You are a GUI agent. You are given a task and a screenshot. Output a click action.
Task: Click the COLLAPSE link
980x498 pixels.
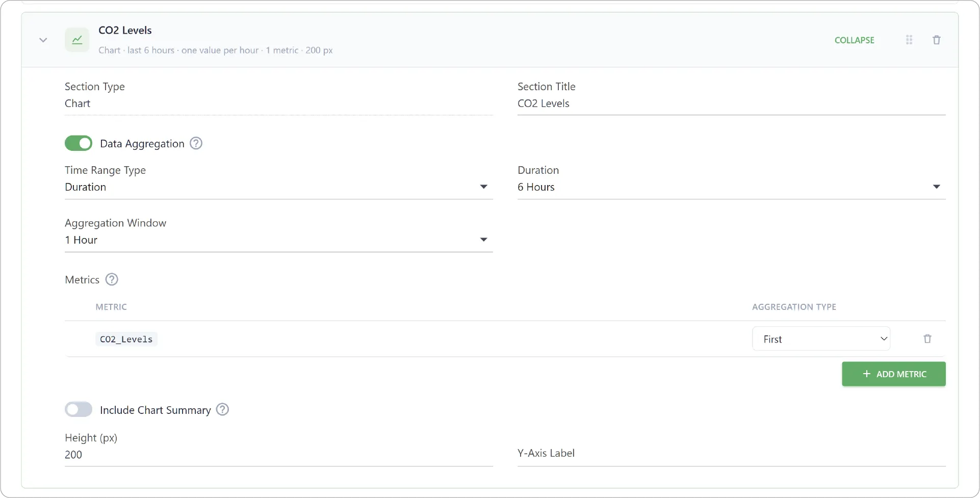coord(854,40)
